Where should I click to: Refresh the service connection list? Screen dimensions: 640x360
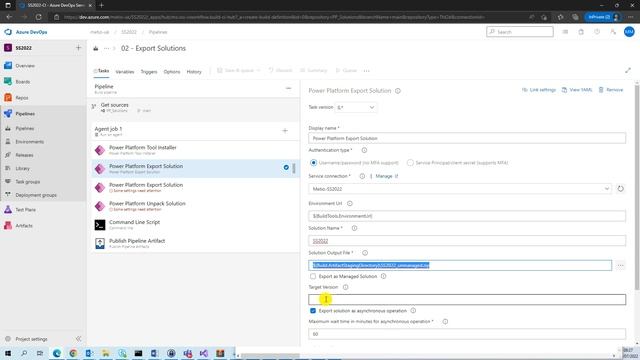[620, 189]
